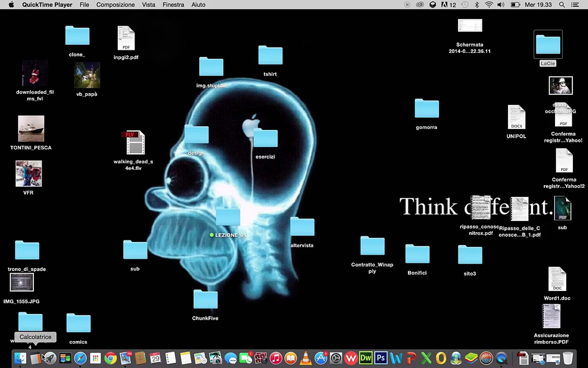Open the Calculator icon in dock
The width and height of the screenshot is (588, 368).
coord(35,358)
